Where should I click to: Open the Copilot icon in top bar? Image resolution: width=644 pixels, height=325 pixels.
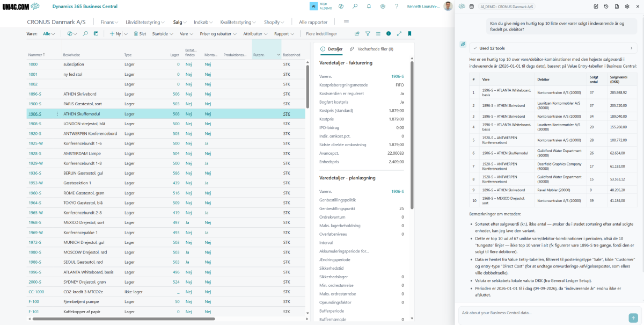click(x=341, y=6)
